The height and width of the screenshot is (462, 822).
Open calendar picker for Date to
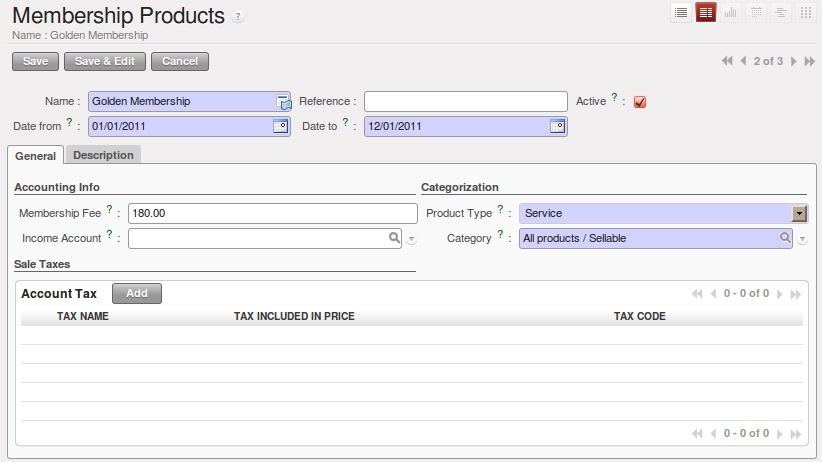coord(557,126)
